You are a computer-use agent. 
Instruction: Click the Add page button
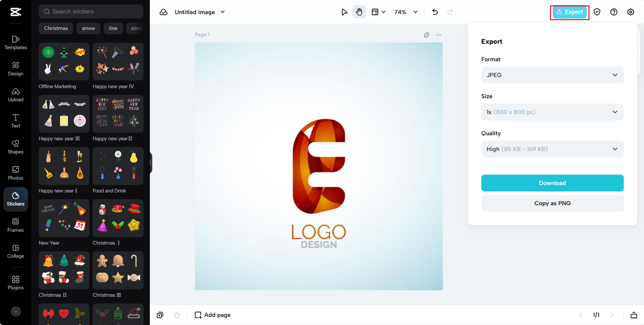point(213,315)
